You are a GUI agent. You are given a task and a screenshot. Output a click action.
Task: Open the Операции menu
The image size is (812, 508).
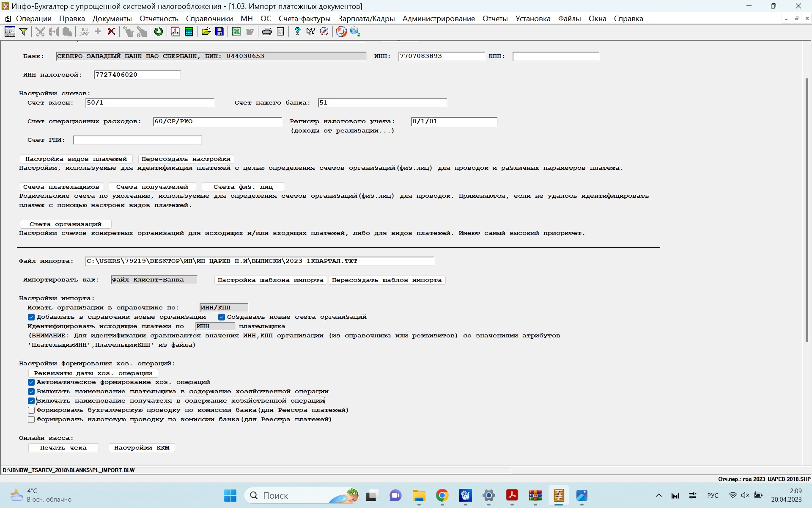point(34,19)
